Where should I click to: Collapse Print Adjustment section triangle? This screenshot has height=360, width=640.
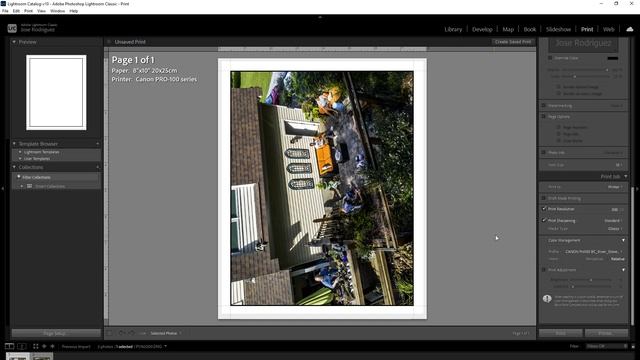point(623,270)
